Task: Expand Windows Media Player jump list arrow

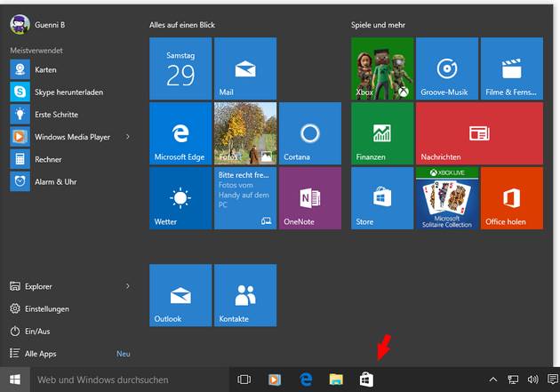Action: pos(128,137)
